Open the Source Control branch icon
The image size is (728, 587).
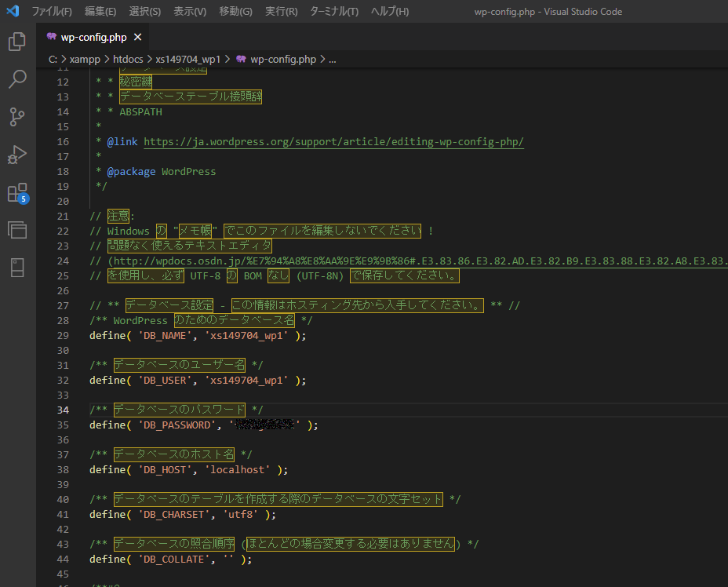click(x=17, y=117)
